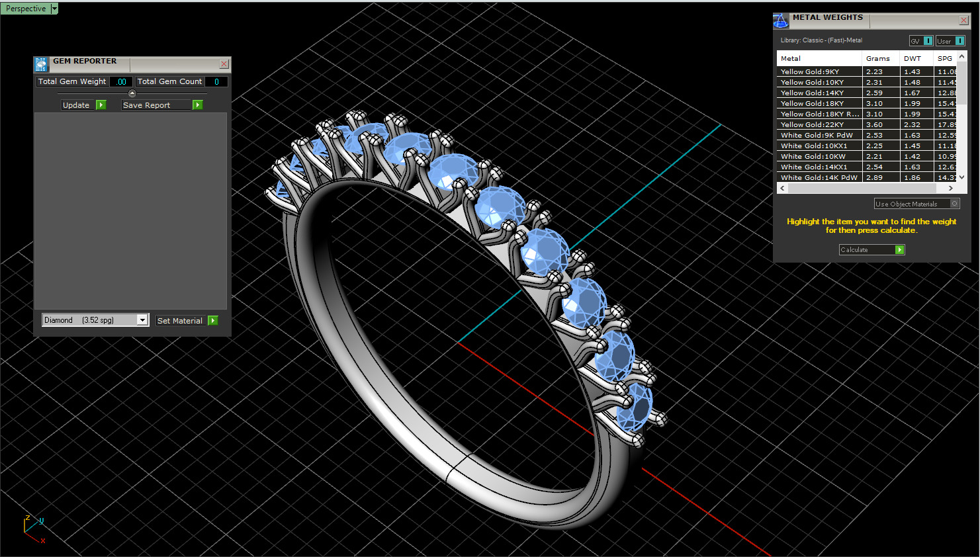This screenshot has height=557, width=980.
Task: Select the Yellow Gold:18KY R... row
Action: click(x=866, y=114)
